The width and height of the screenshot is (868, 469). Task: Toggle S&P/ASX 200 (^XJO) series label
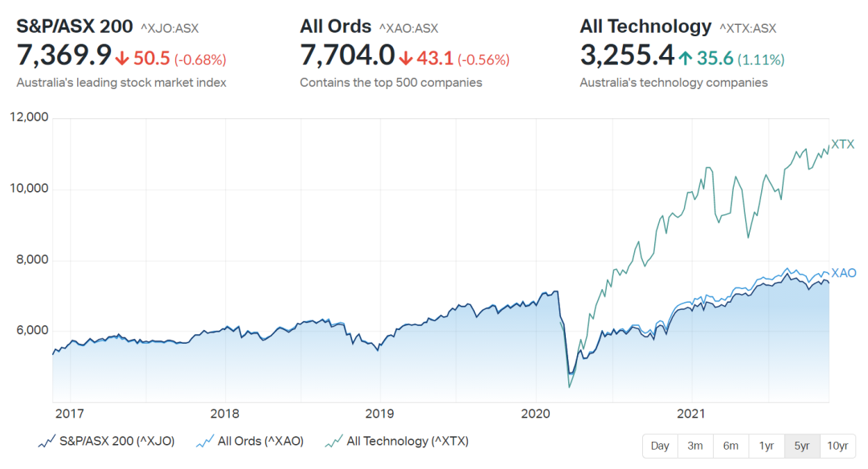pyautogui.click(x=117, y=442)
